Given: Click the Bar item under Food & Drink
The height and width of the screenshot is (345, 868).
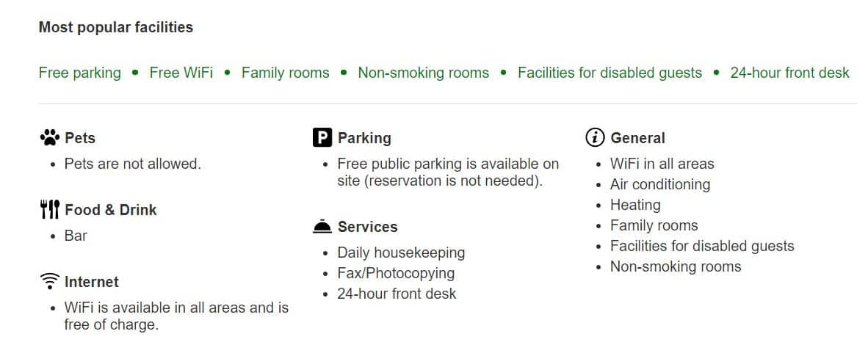Looking at the screenshot, I should [x=76, y=236].
